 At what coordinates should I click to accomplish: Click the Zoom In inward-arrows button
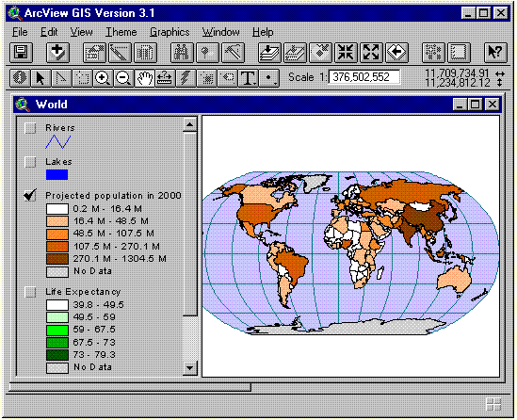(x=346, y=53)
